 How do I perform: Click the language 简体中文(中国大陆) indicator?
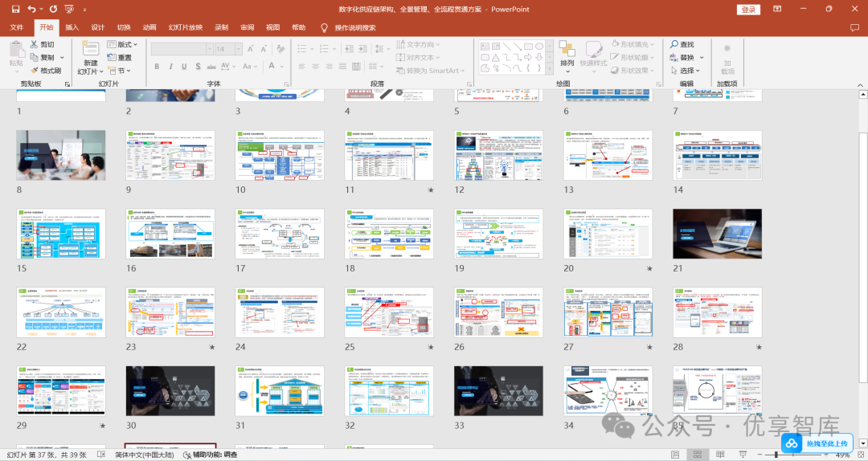(145, 455)
